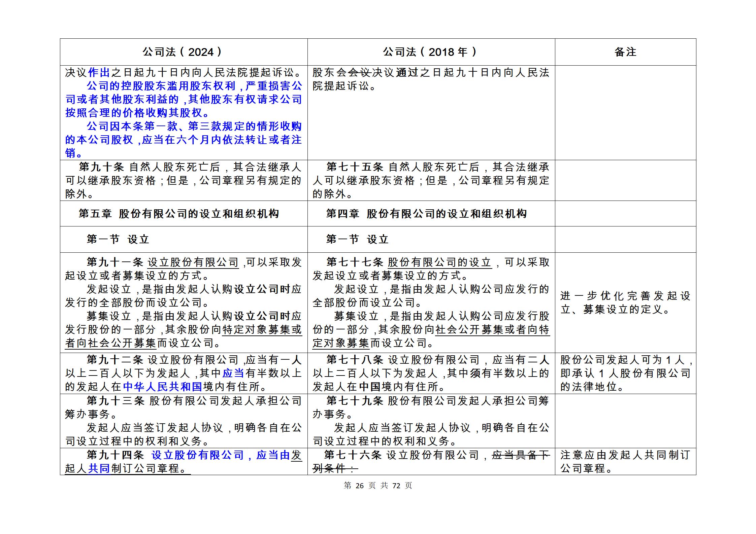Screen dimensions: 756x534
Task: Click the 公司法（2018 年）column header
Action: pyautogui.click(x=431, y=52)
